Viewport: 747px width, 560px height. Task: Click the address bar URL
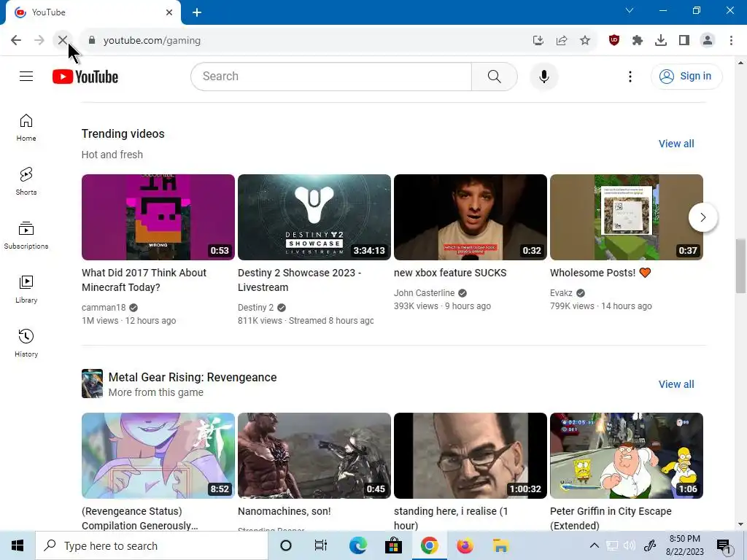click(152, 41)
